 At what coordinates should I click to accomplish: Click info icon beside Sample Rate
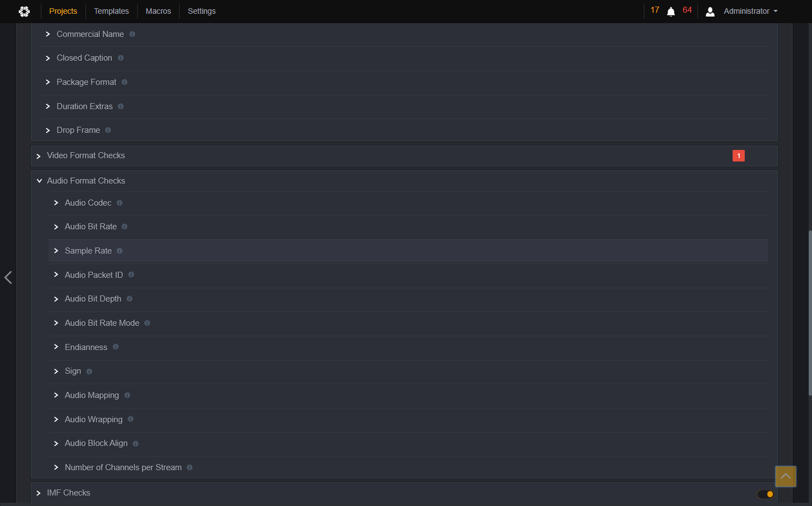tap(120, 251)
